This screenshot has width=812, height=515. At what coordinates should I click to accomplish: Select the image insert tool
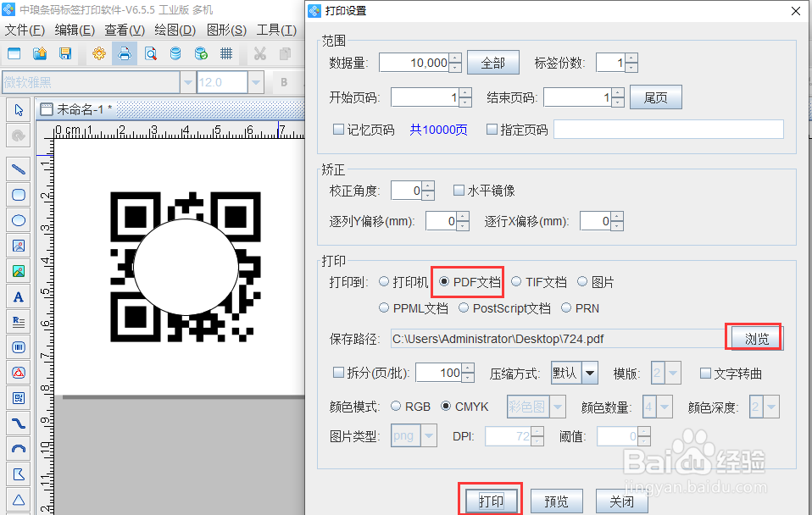pos(18,246)
